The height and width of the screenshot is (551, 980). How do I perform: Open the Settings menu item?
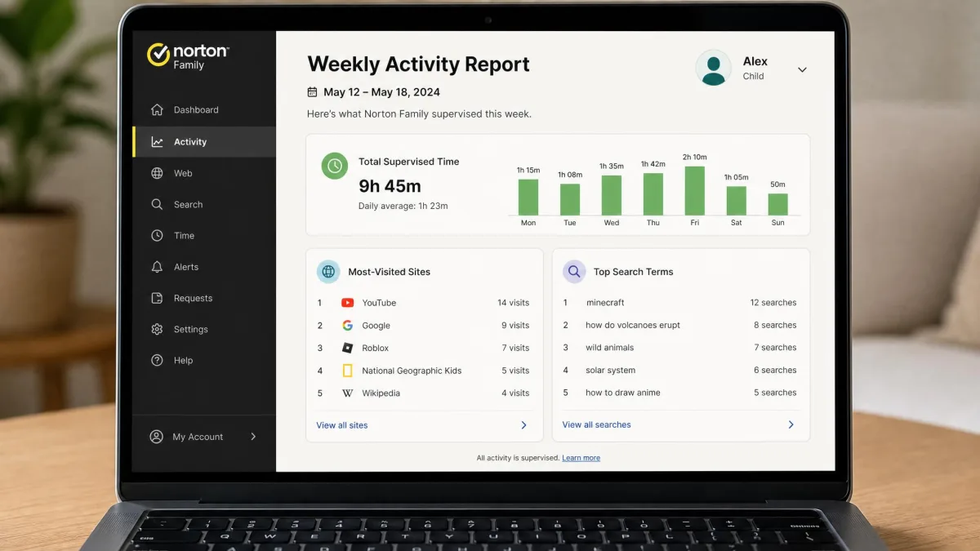point(204,329)
